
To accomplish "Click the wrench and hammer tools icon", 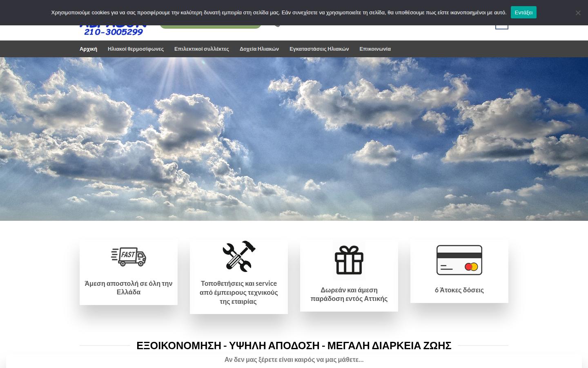I will (x=239, y=256).
